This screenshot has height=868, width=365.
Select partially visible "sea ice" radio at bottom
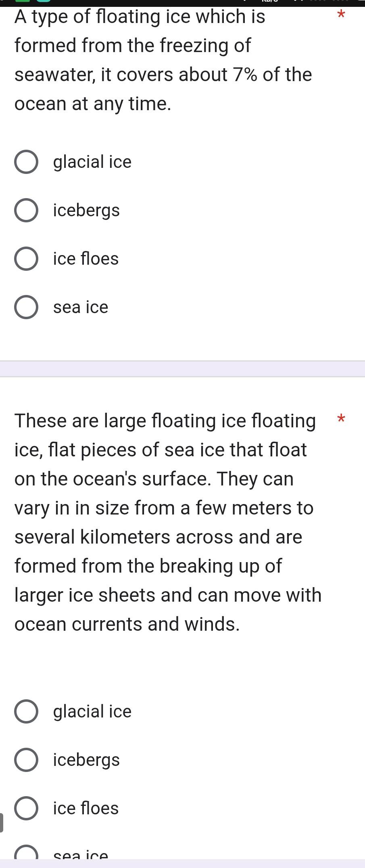(x=26, y=853)
